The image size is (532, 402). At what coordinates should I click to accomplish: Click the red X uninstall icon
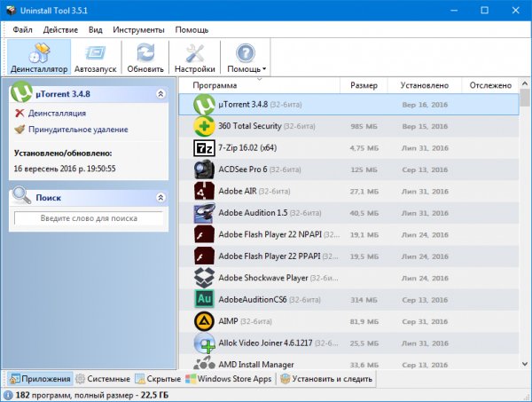click(20, 113)
